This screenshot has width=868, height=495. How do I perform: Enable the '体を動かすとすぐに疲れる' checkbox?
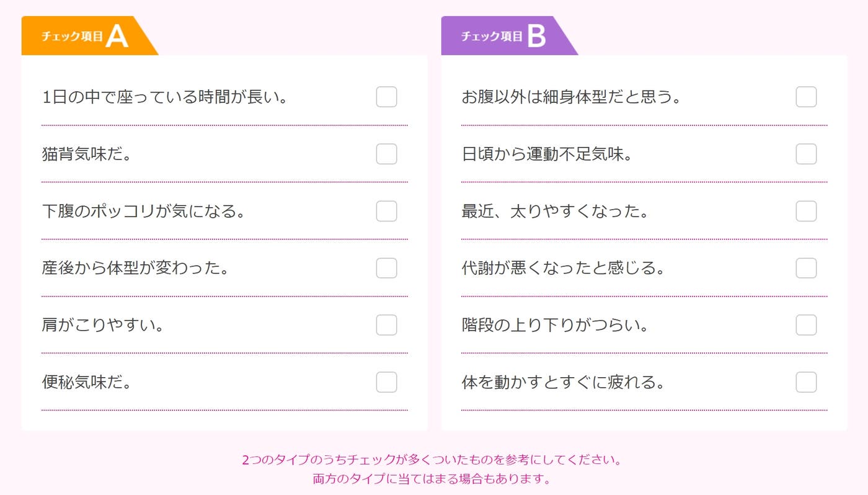click(806, 382)
